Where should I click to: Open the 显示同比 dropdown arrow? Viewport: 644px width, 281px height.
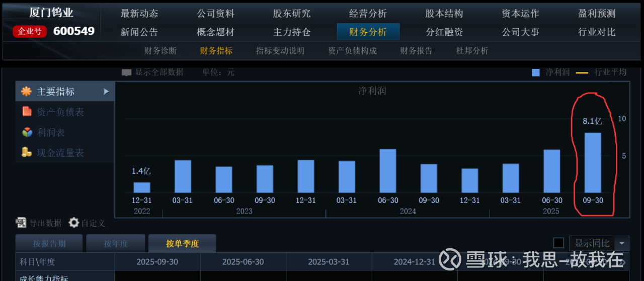click(622, 243)
